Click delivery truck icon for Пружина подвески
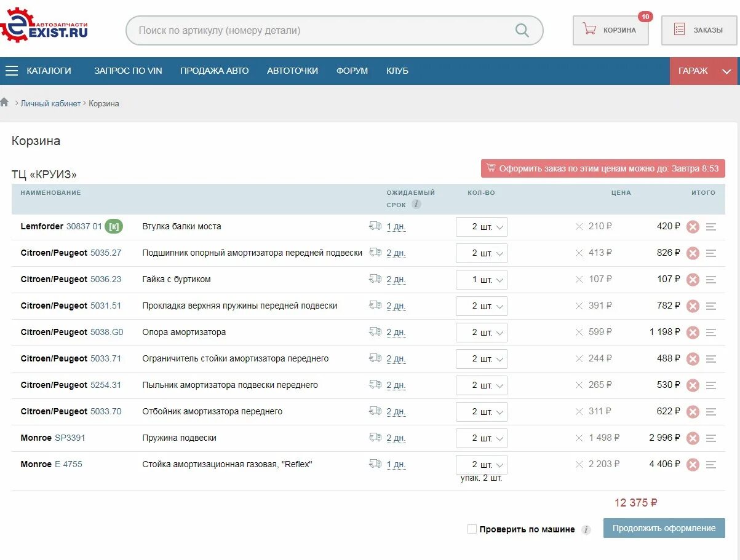The width and height of the screenshot is (740, 560). tap(375, 437)
